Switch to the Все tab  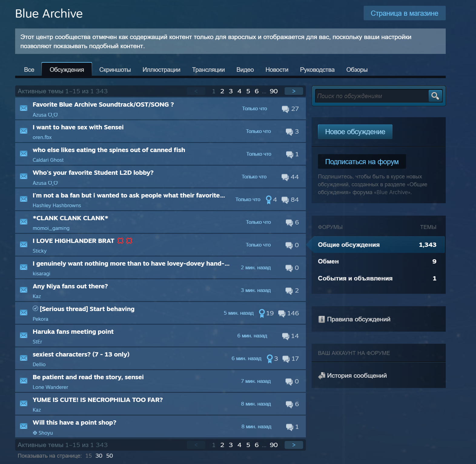pos(29,70)
